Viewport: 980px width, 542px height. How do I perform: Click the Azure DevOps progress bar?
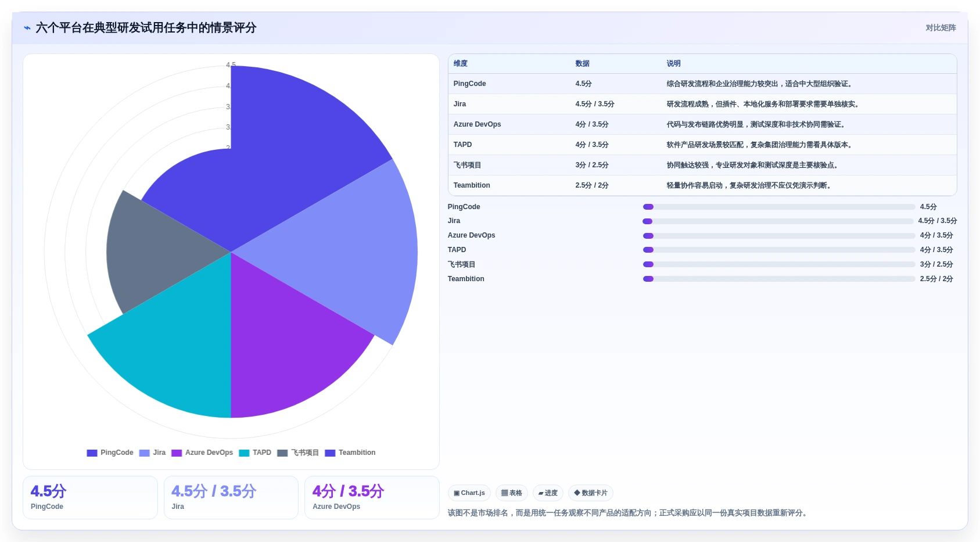pos(779,236)
